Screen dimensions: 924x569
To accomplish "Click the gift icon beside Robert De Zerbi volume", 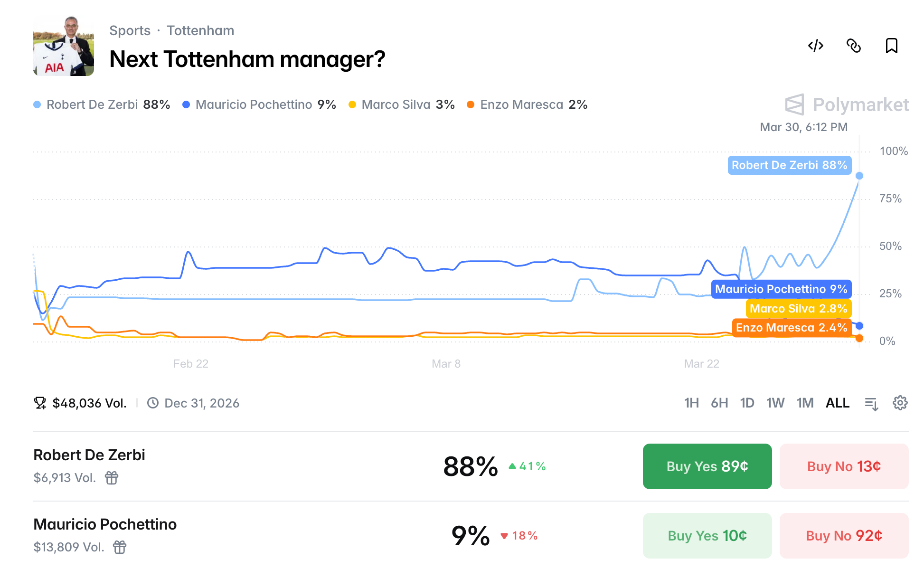I will [x=112, y=478].
